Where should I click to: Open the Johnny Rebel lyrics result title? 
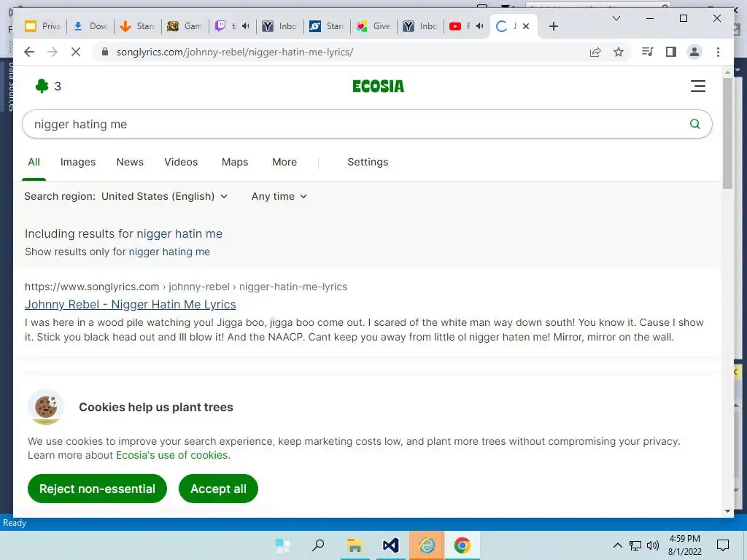(131, 304)
